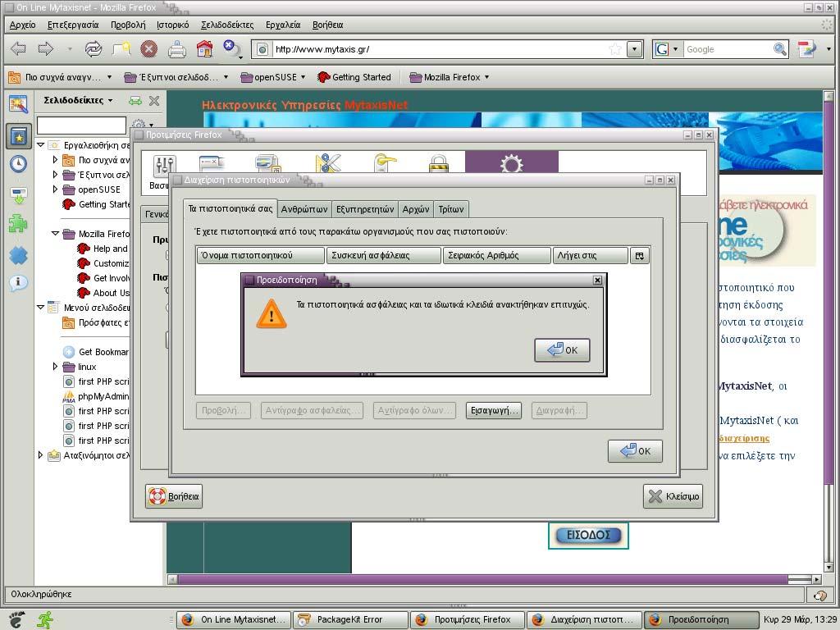Select Get Bookmark entry in sidebar
Image resolution: width=840 pixels, height=630 pixels.
click(x=95, y=352)
